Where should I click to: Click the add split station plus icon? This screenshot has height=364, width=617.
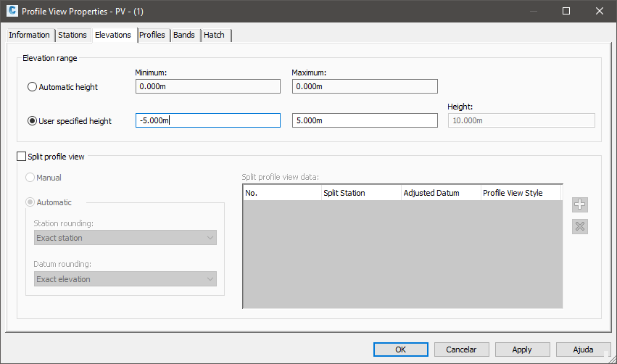tap(579, 204)
